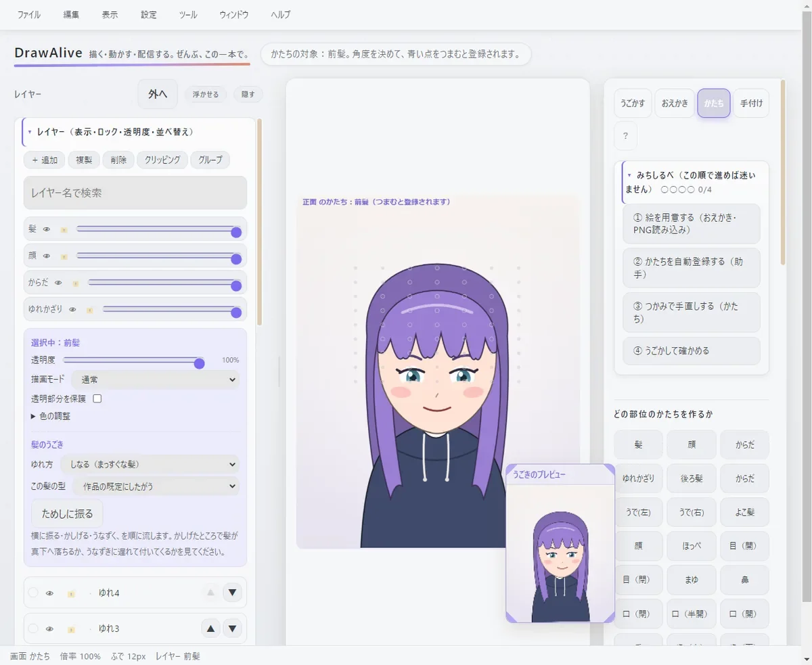Expand the 色の調整 section
The width and height of the screenshot is (812, 665).
click(x=51, y=416)
